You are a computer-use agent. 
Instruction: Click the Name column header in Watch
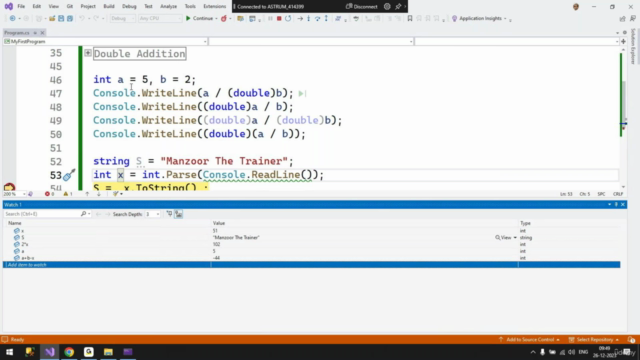coord(15,223)
